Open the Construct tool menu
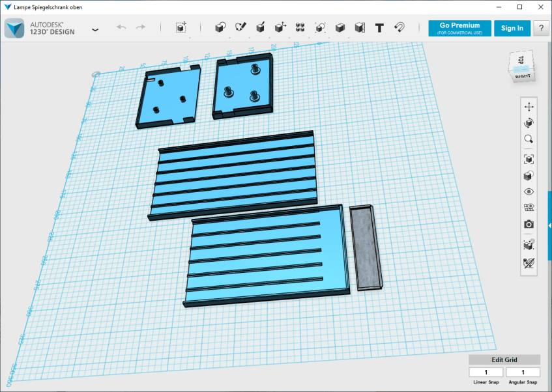 point(260,27)
